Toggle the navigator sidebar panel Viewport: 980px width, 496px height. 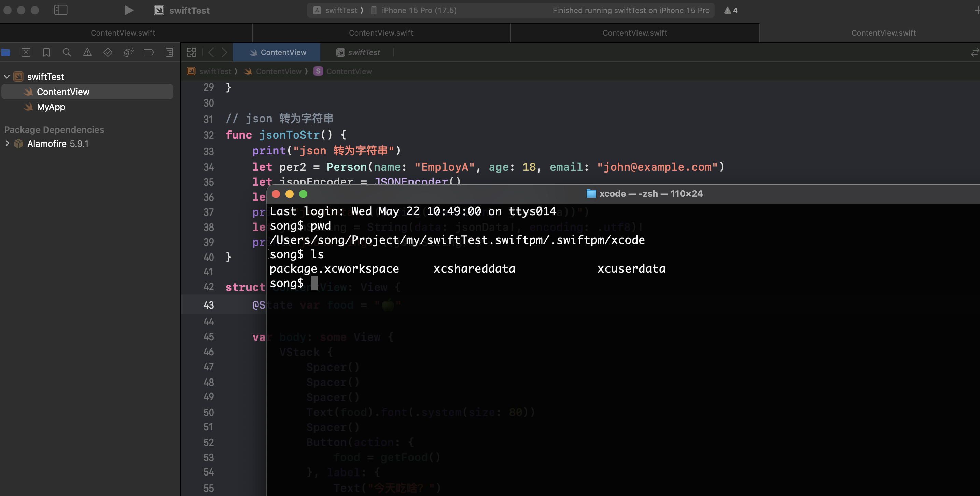tap(61, 10)
